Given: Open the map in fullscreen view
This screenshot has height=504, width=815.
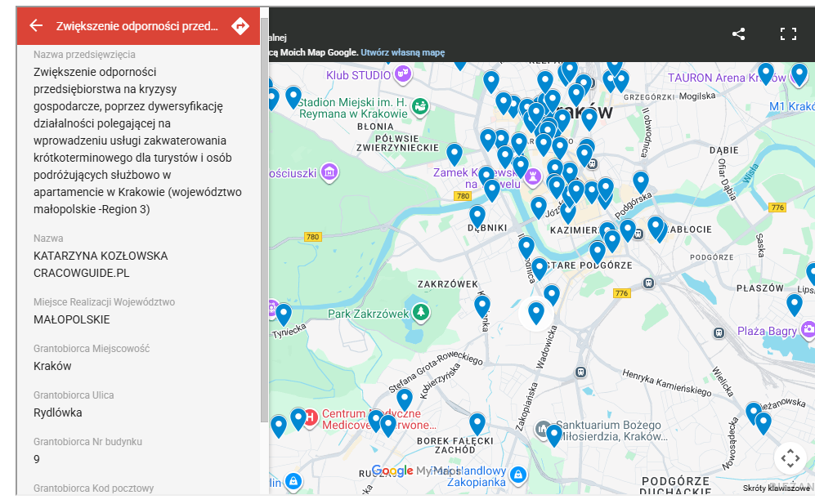Looking at the screenshot, I should tap(788, 34).
